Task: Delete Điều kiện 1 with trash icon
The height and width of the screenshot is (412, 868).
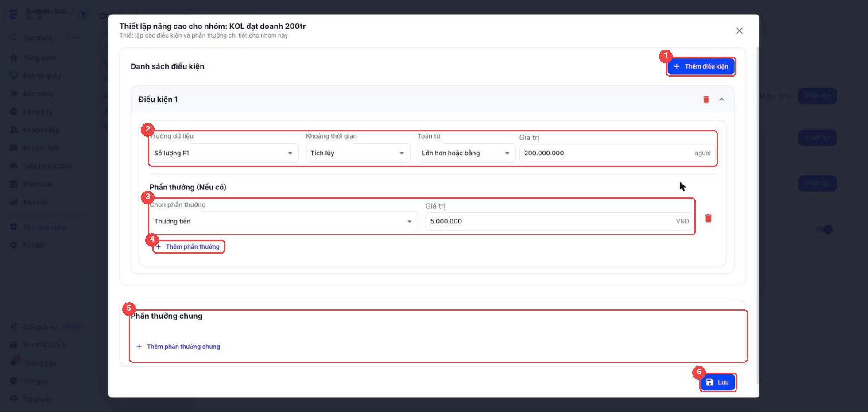Action: tap(706, 99)
